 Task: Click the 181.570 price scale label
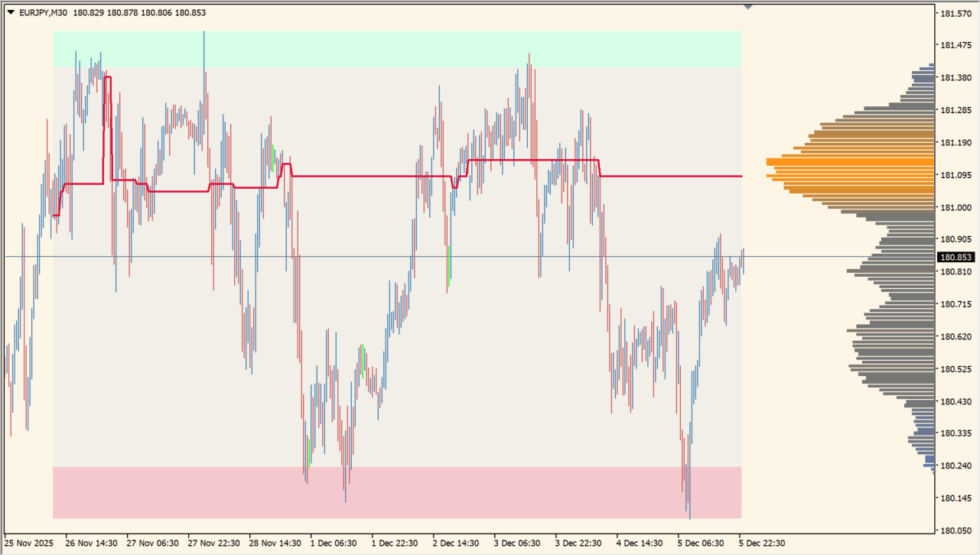coord(956,13)
